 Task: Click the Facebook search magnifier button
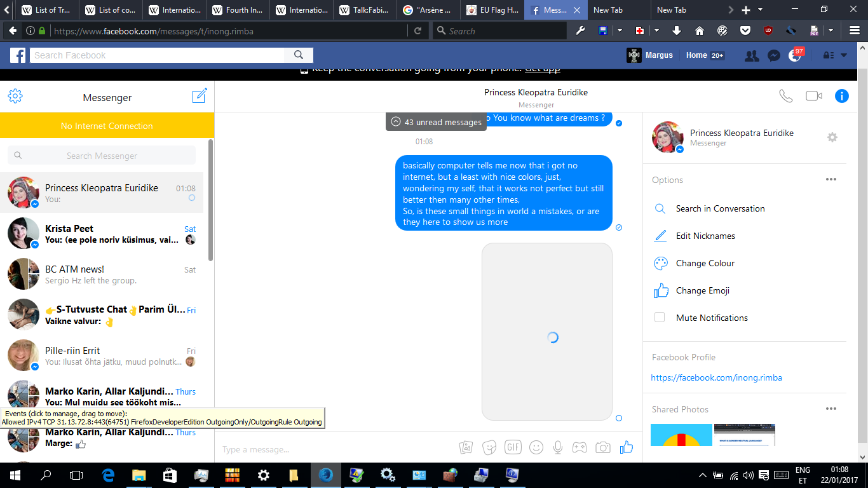click(298, 55)
